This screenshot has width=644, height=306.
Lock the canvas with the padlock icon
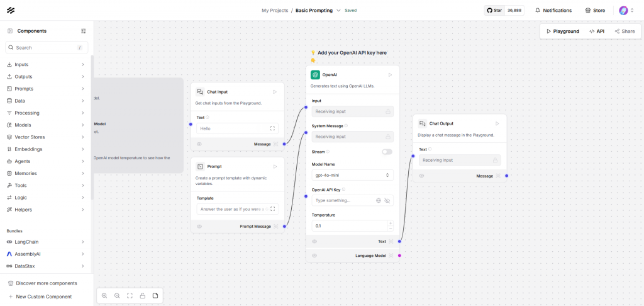pos(143,296)
